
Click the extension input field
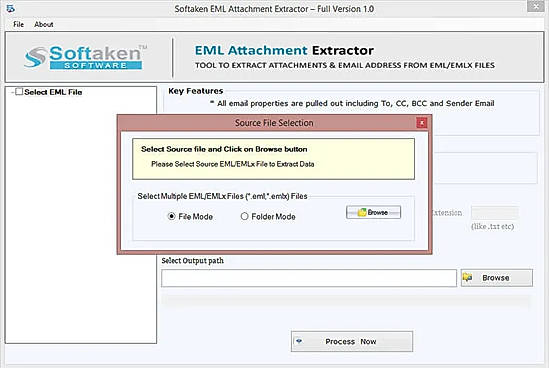pos(495,213)
